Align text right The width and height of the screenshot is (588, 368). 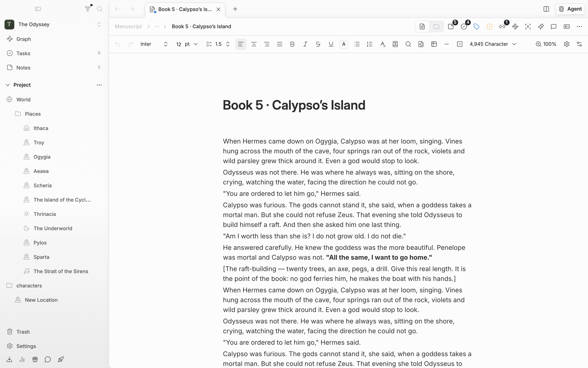267,44
